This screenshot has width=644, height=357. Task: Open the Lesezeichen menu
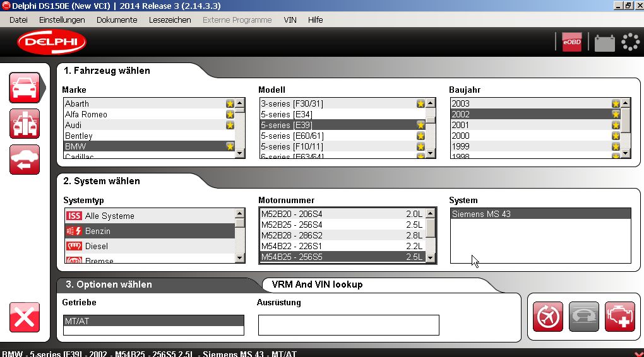(170, 20)
